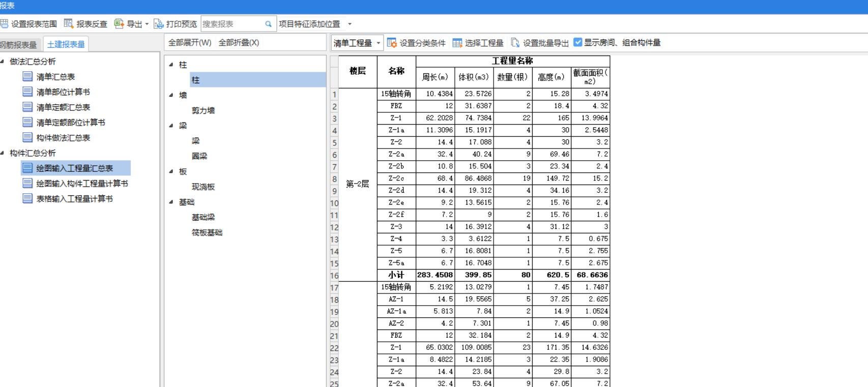The height and width of the screenshot is (387, 868).
Task: Click row number 8 header
Action: (334, 179)
